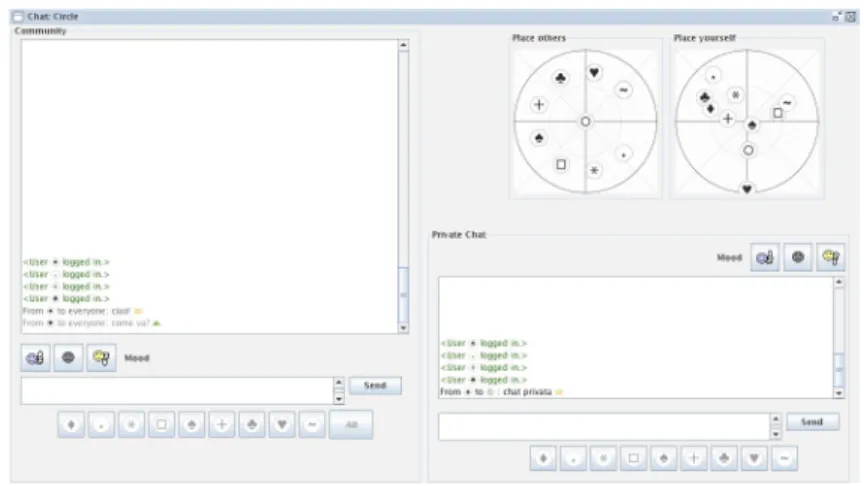Choose the square recipient button under Community
This screenshot has width=864, height=486.
161,425
